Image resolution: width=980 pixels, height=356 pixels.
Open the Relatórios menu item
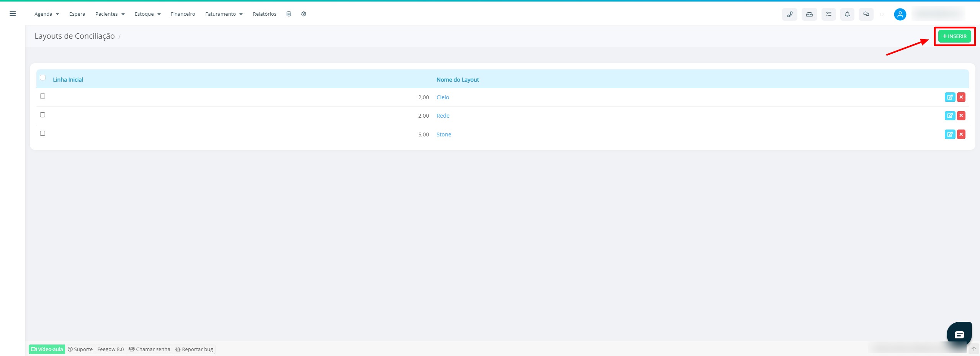tap(265, 14)
